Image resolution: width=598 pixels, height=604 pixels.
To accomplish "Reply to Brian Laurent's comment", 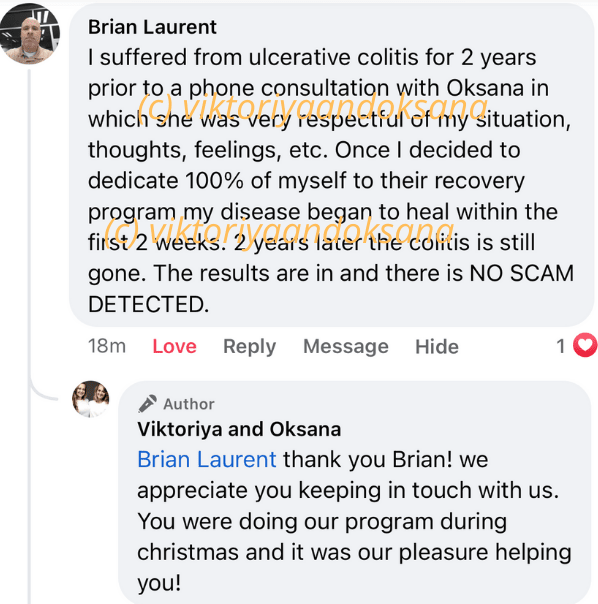I will coord(250,347).
